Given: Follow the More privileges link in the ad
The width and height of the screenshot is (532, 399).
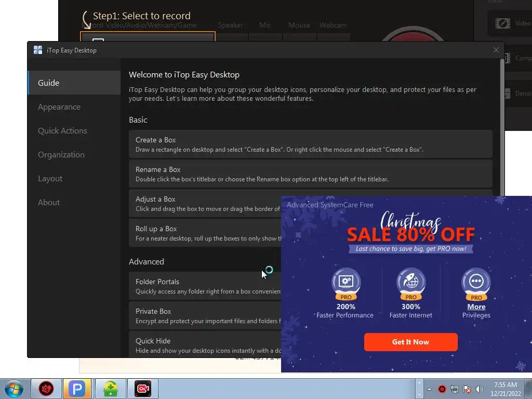Looking at the screenshot, I should tap(476, 307).
